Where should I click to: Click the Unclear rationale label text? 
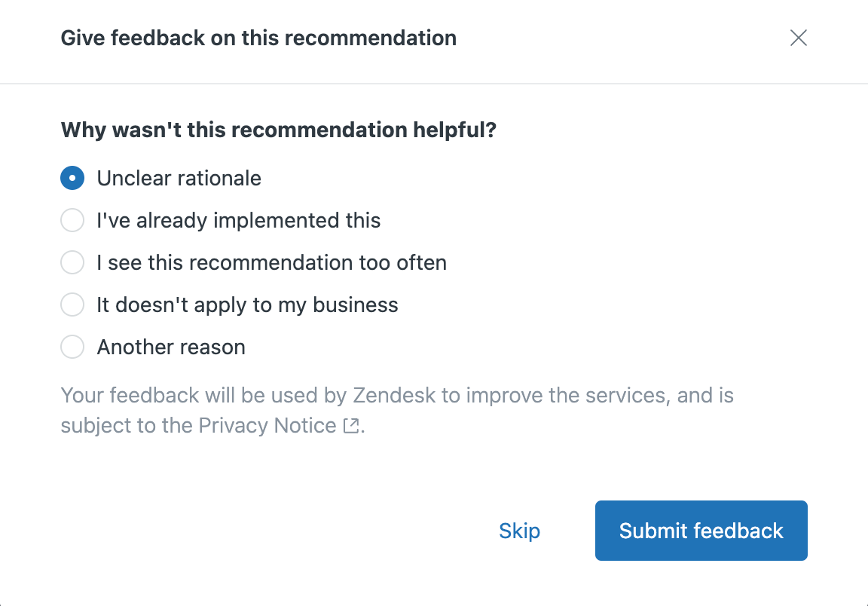point(179,179)
